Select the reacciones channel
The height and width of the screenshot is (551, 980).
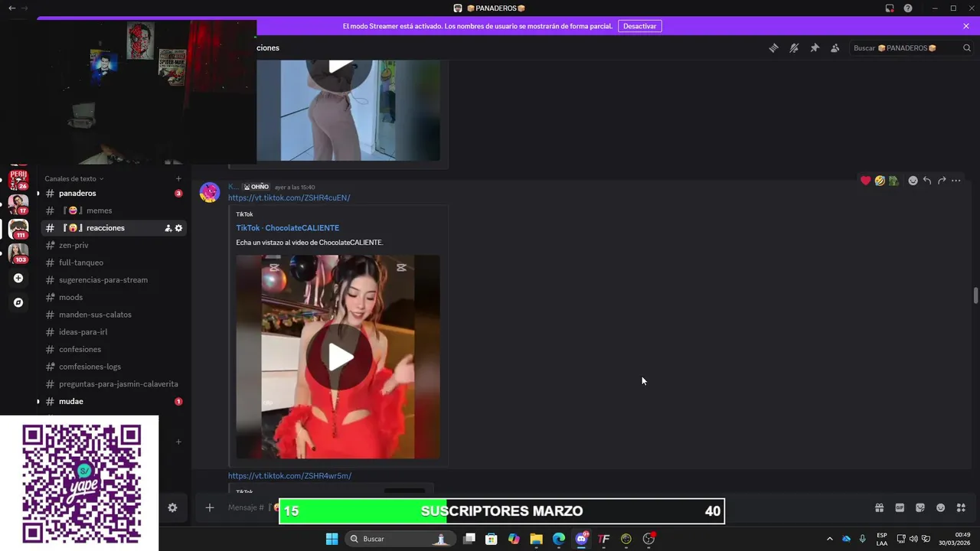pos(113,228)
